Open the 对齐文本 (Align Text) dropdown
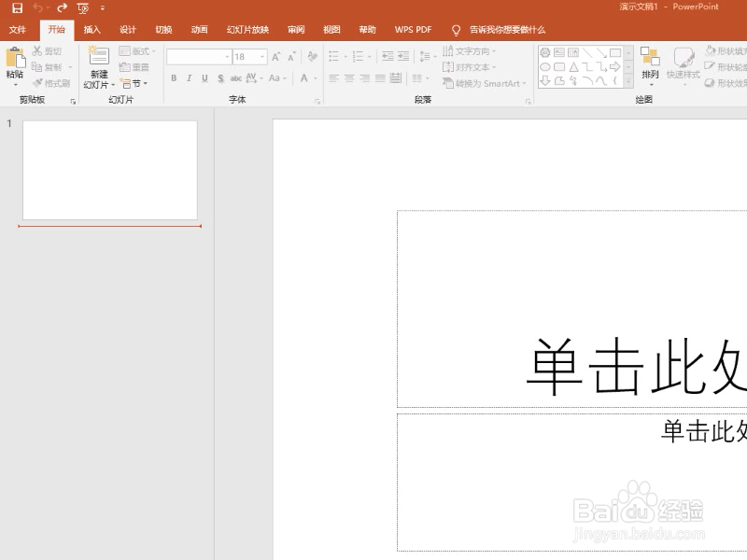The height and width of the screenshot is (560, 747). (x=470, y=67)
